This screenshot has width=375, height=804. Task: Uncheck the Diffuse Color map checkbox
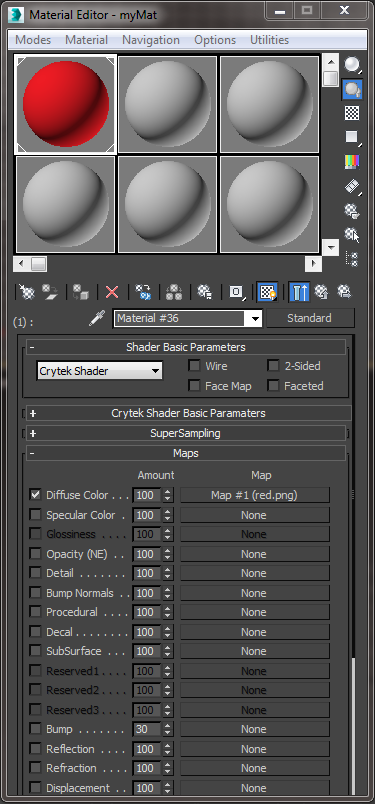click(35, 495)
